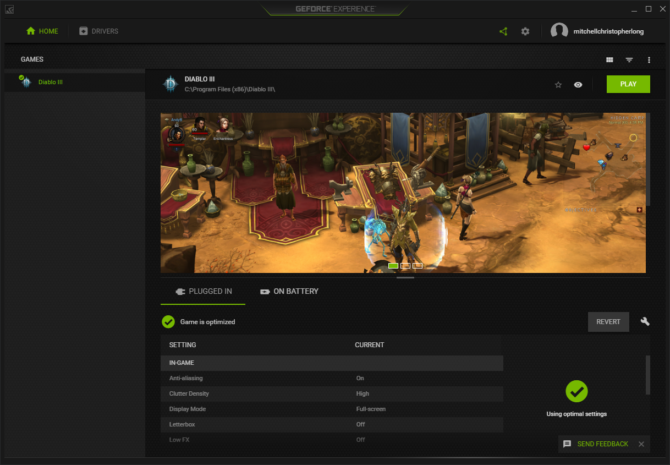
Task: Click the Diablo III install path text
Action: (230, 89)
